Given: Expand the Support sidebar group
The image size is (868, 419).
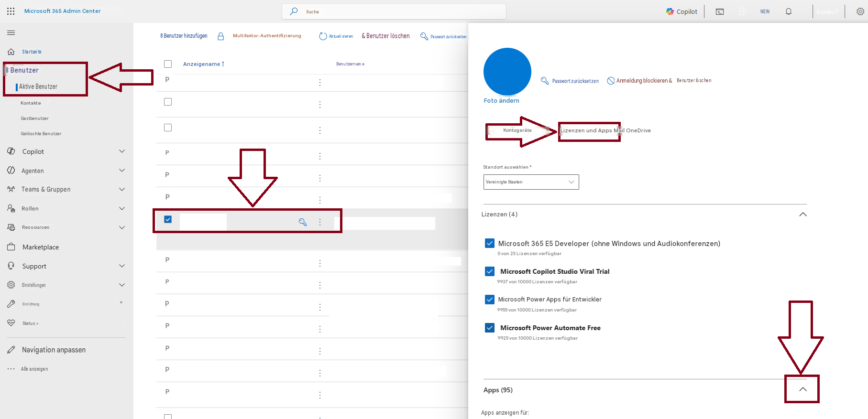Looking at the screenshot, I should (122, 266).
